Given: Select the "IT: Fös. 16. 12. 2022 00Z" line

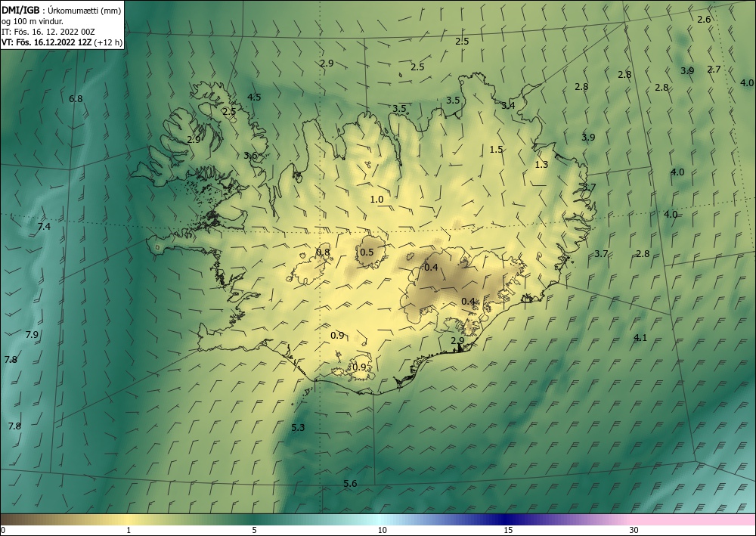Looking at the screenshot, I should (x=48, y=32).
